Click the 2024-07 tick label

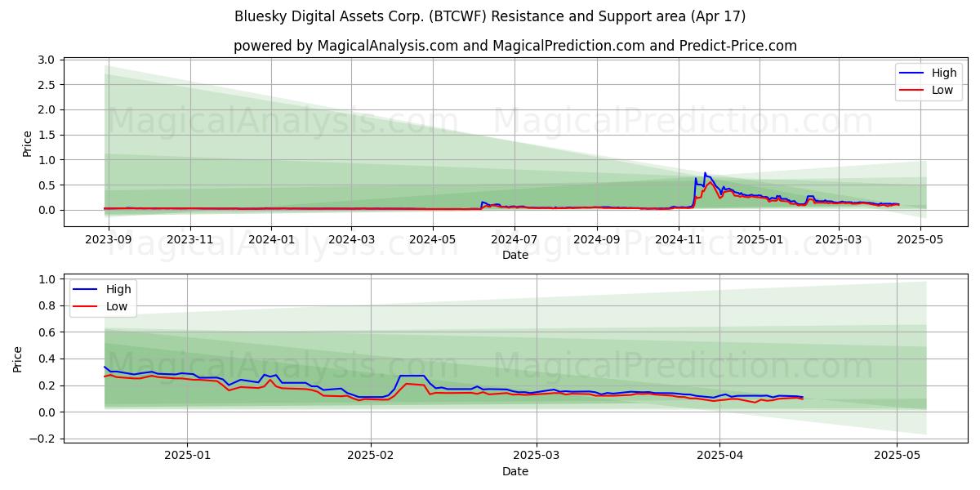click(514, 239)
